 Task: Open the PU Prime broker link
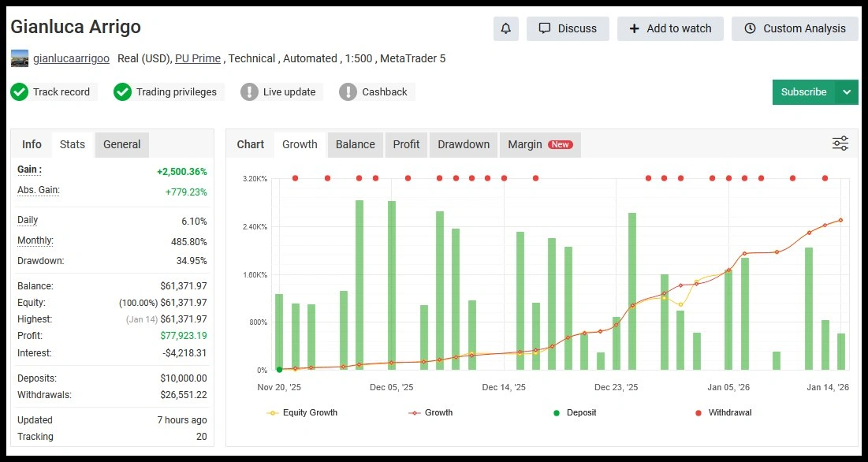click(x=198, y=58)
